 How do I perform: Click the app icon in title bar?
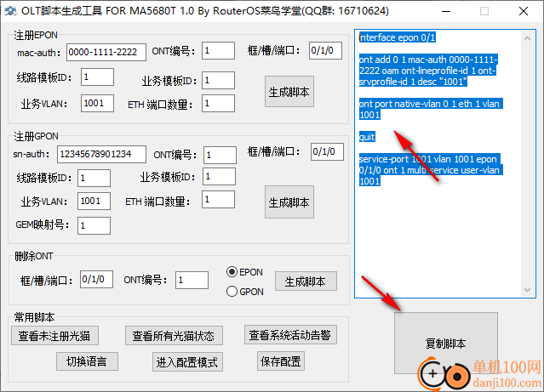click(x=10, y=11)
